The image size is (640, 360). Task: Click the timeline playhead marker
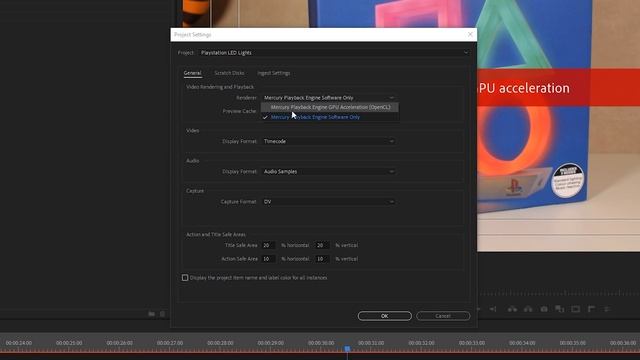(x=347, y=349)
